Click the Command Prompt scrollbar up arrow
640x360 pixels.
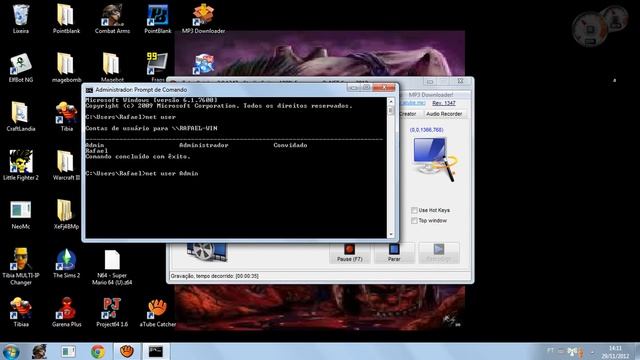(x=391, y=101)
